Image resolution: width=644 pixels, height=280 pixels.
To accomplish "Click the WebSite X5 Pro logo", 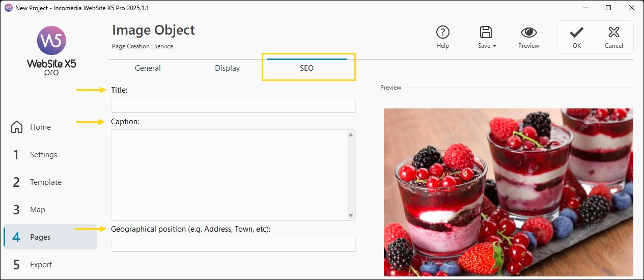I will (51, 51).
